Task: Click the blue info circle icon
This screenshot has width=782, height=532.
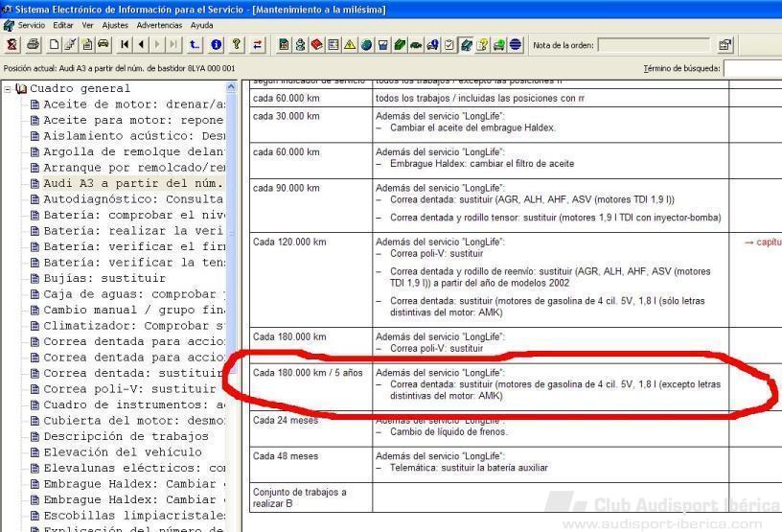Action: (216, 45)
